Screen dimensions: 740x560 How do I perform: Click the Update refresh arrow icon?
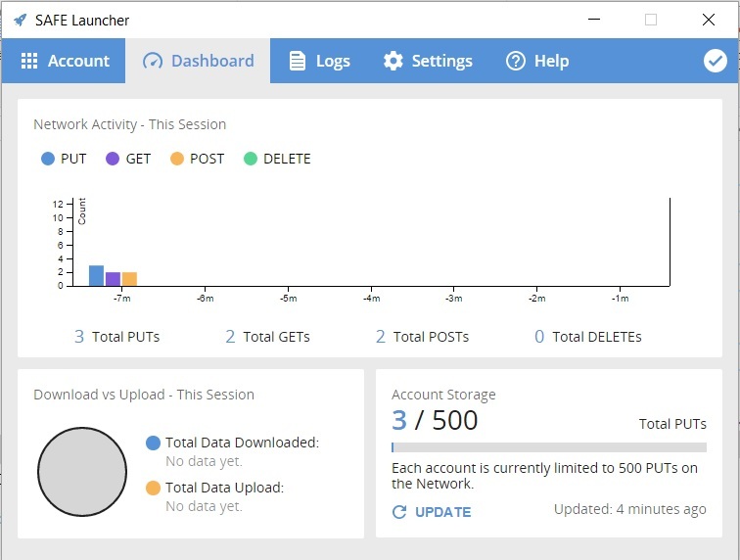pos(399,512)
